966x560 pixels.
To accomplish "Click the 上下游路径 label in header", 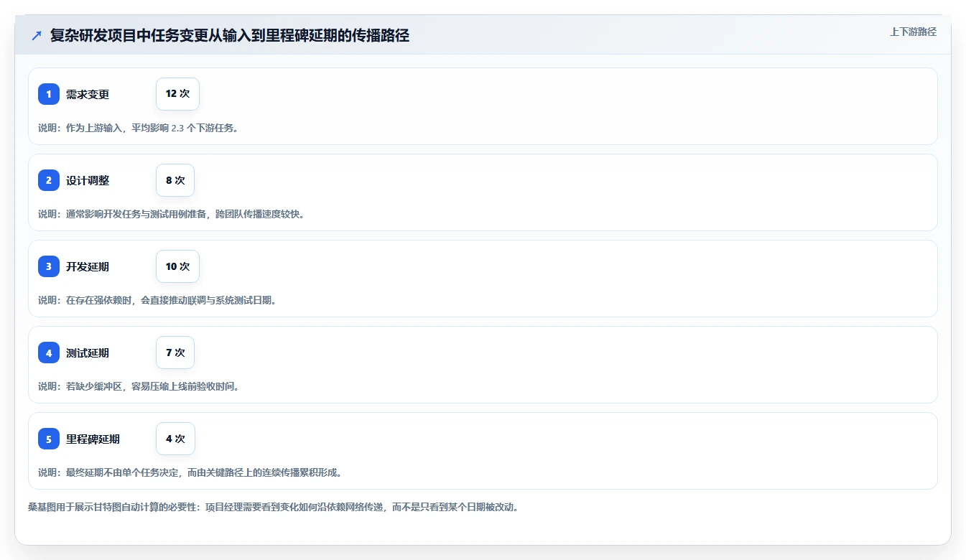I will pos(913,32).
